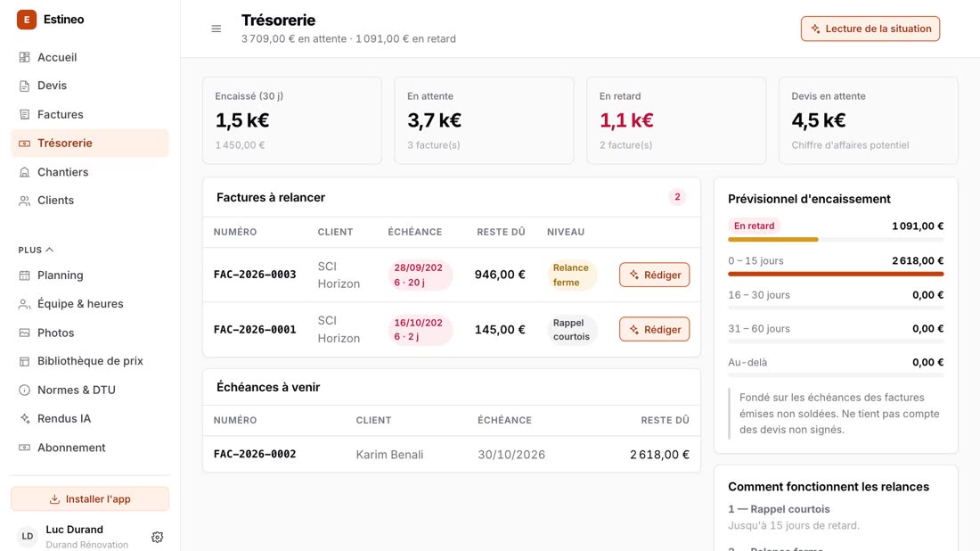Open the Encaissé (30 j) card

(x=292, y=120)
